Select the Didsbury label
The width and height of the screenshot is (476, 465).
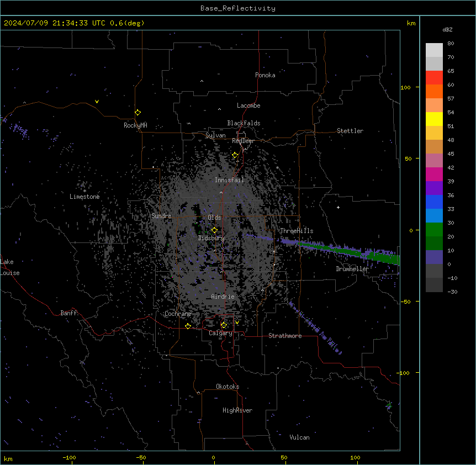[x=211, y=238]
